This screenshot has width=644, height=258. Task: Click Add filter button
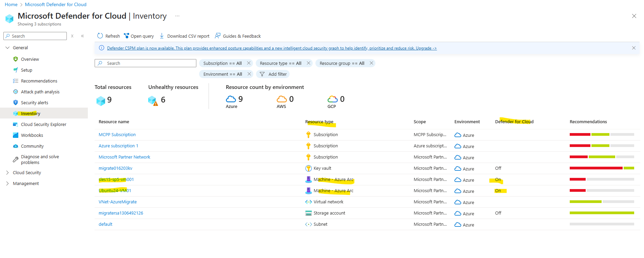[273, 74]
